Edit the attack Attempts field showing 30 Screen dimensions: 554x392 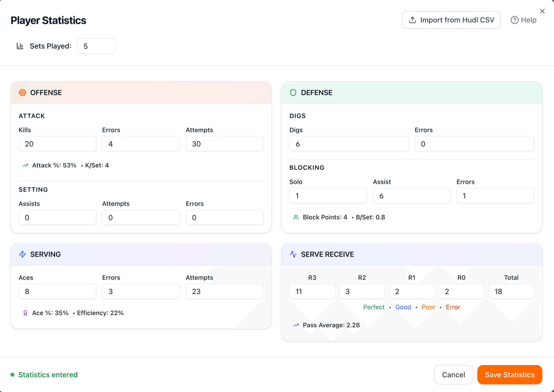(225, 144)
